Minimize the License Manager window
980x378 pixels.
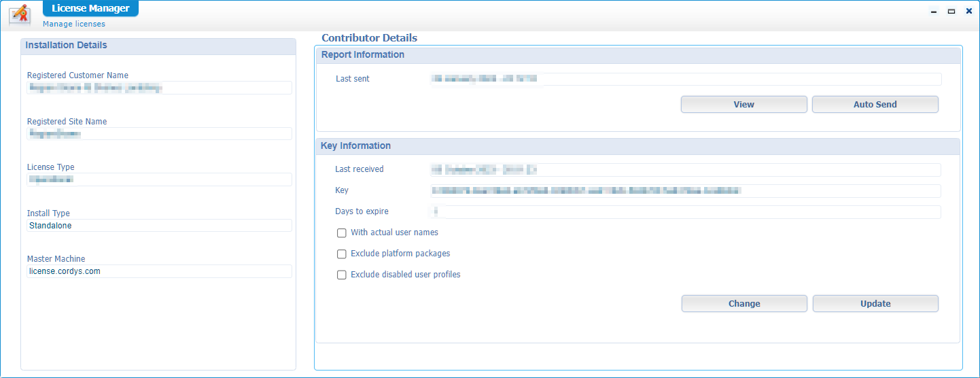click(934, 12)
